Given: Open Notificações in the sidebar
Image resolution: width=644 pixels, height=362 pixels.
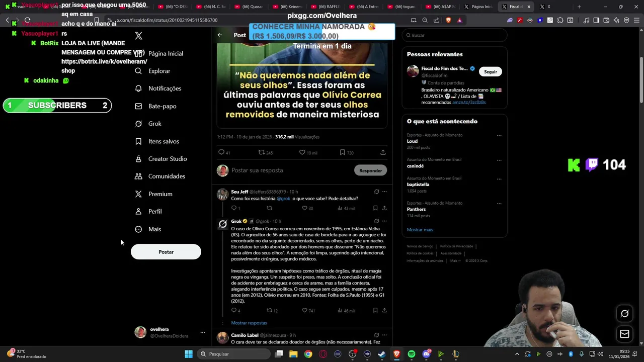Looking at the screenshot, I should (158, 88).
